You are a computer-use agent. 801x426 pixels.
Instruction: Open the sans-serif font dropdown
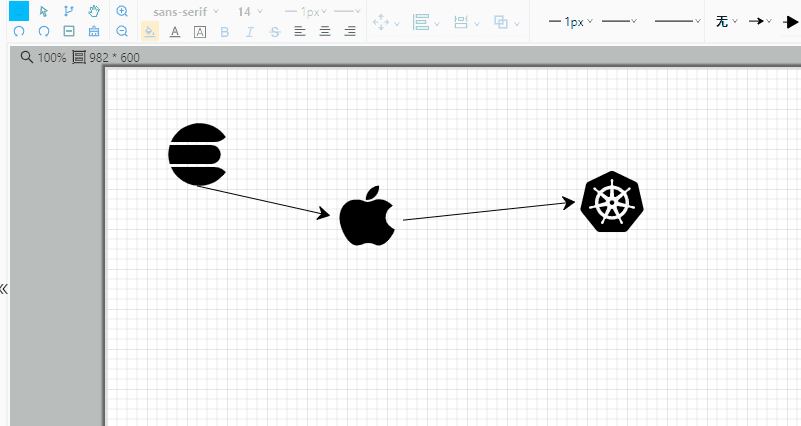pyautogui.click(x=185, y=11)
